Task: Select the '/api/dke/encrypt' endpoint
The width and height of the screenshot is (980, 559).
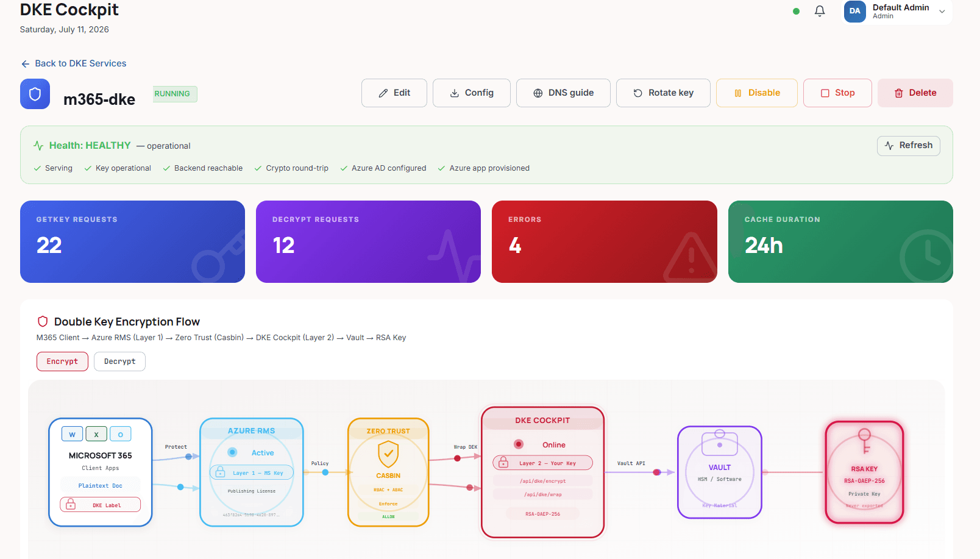Action: click(x=542, y=481)
